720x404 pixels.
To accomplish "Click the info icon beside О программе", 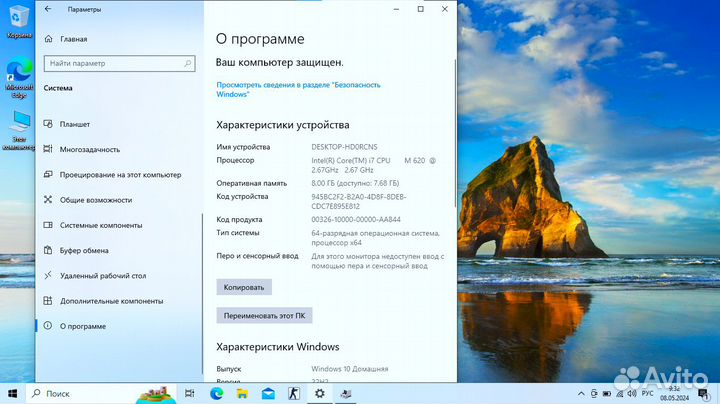I will coord(48,325).
